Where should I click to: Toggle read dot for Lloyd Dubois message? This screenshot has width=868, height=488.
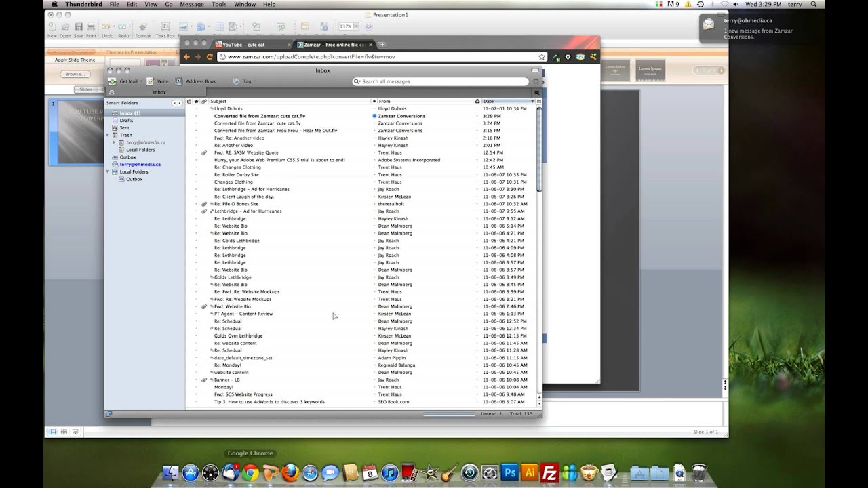pyautogui.click(x=374, y=108)
